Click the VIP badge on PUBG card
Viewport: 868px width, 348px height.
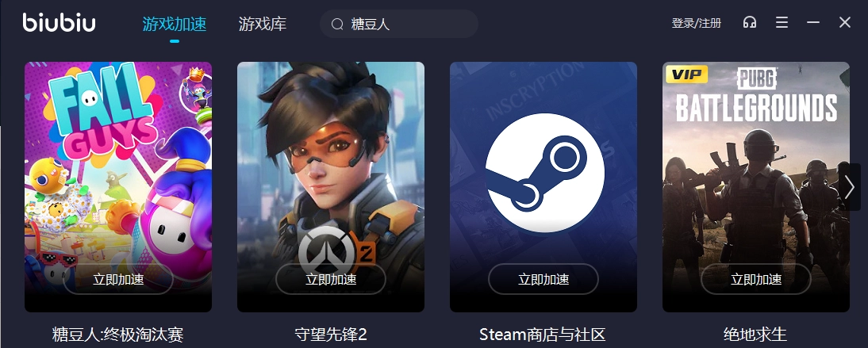point(686,75)
